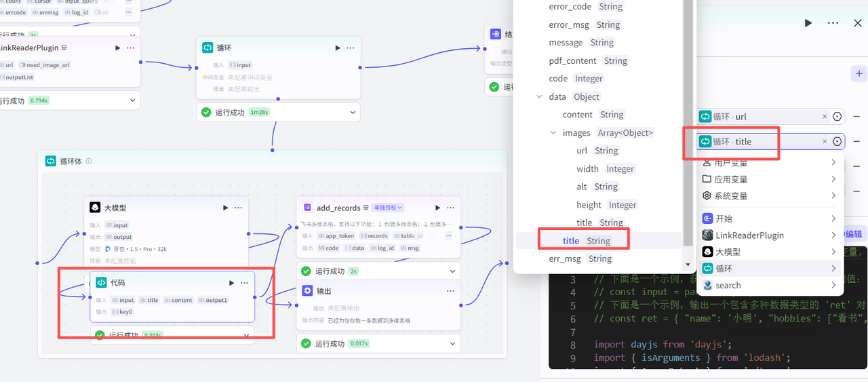Clear the 循环 · url variable reference
The height and width of the screenshot is (382, 868).
(x=825, y=117)
